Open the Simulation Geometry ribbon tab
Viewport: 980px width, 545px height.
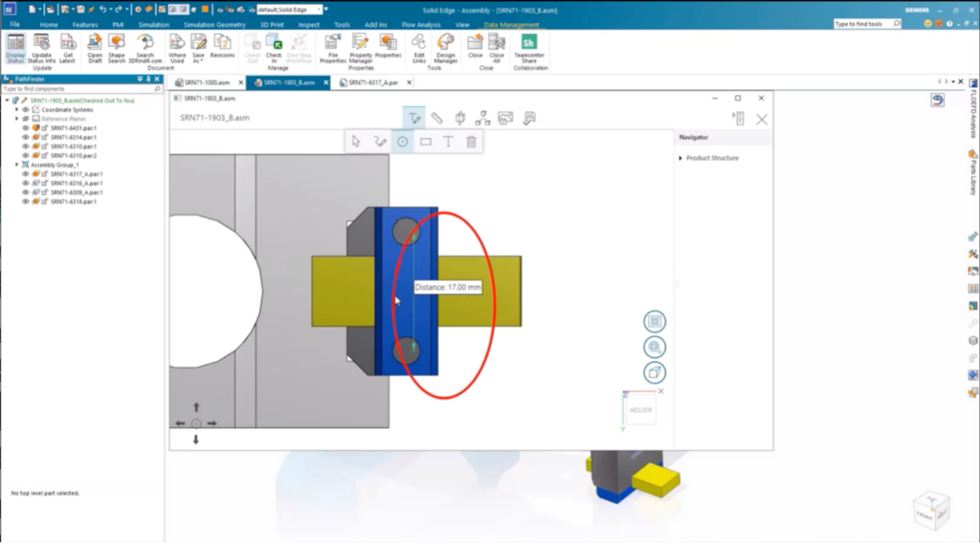(215, 24)
